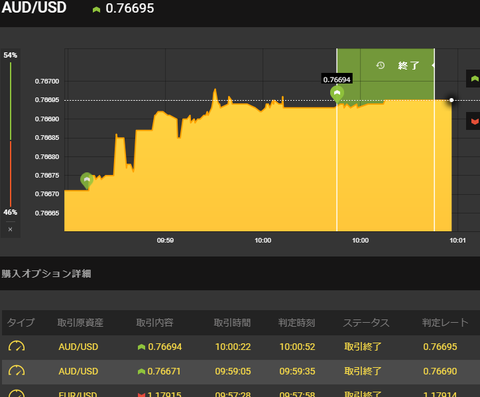Image resolution: width=480 pixels, height=397 pixels.
Task: Click the AUD/USD title at top
Action: pyautogui.click(x=34, y=7)
